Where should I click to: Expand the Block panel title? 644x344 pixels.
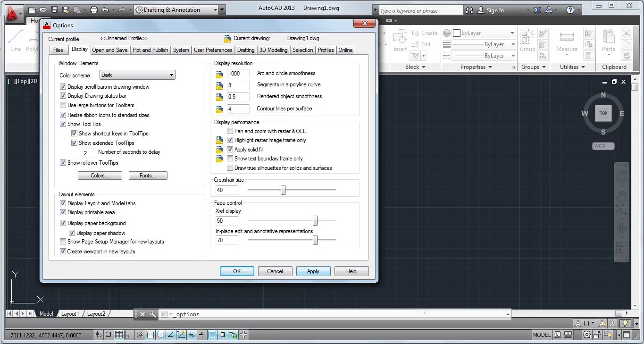coord(415,67)
